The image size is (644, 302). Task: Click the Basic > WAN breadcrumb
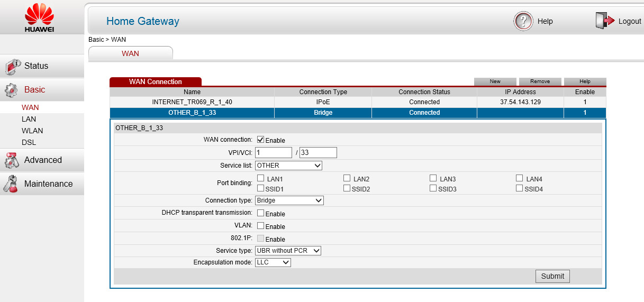107,40
